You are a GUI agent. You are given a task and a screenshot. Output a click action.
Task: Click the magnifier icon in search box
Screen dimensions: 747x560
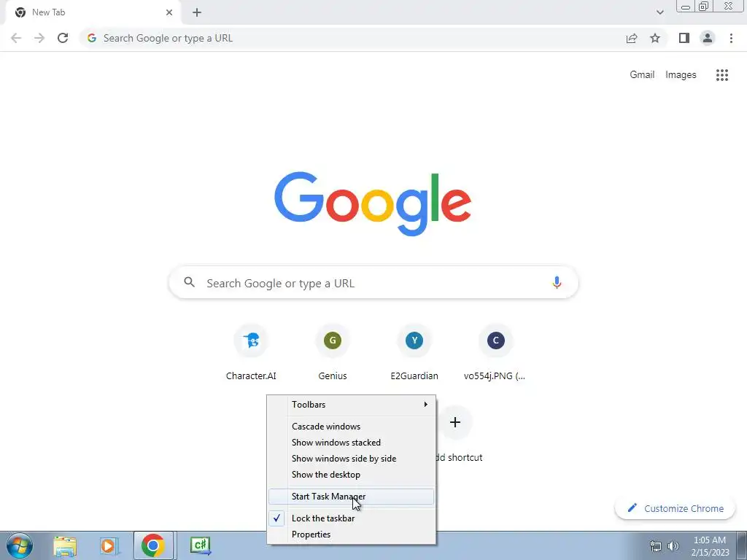click(189, 282)
